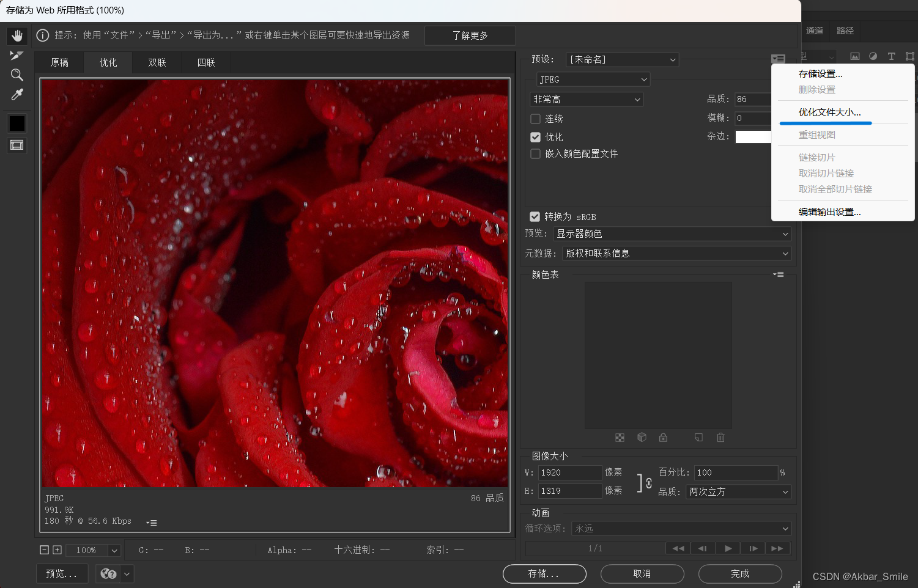This screenshot has height=588, width=918.
Task: Click the 预览... button
Action: click(62, 574)
